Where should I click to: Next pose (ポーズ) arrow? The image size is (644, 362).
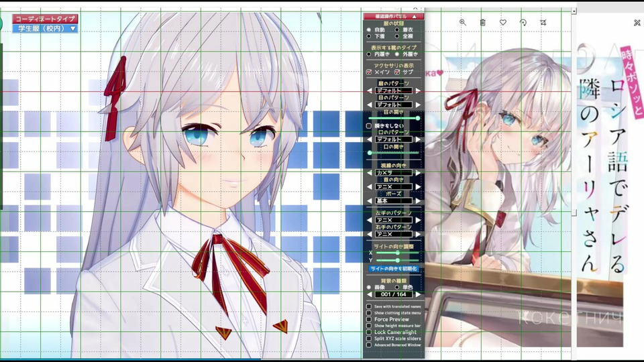point(418,201)
